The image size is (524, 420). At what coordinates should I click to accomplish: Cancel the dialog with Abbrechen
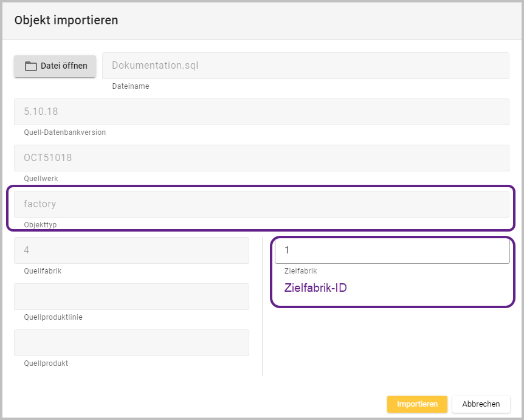click(x=481, y=404)
